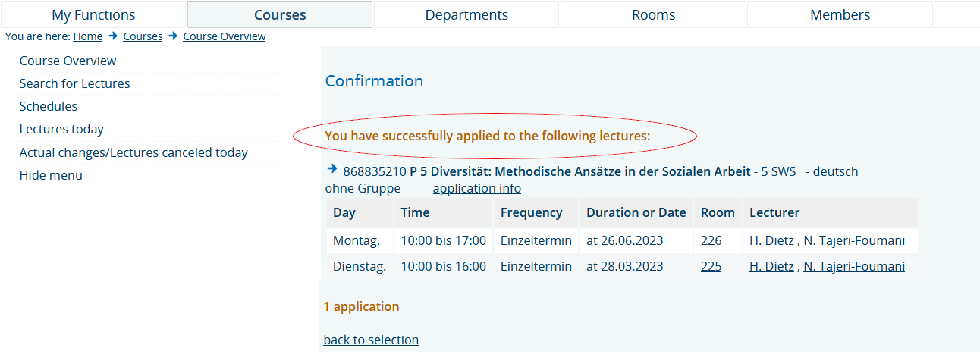Open room 226 link
The image size is (980, 364).
(711, 240)
